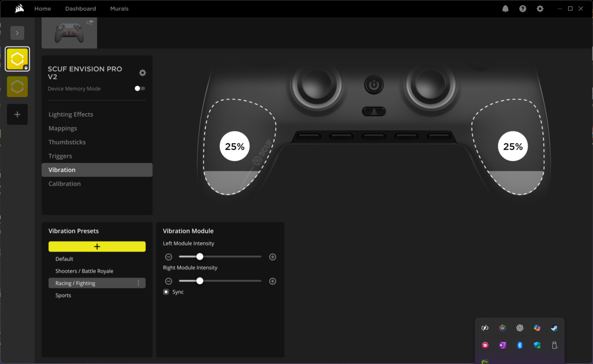593x364 pixels.
Task: Add a new profile with sidebar plus
Action: click(17, 114)
